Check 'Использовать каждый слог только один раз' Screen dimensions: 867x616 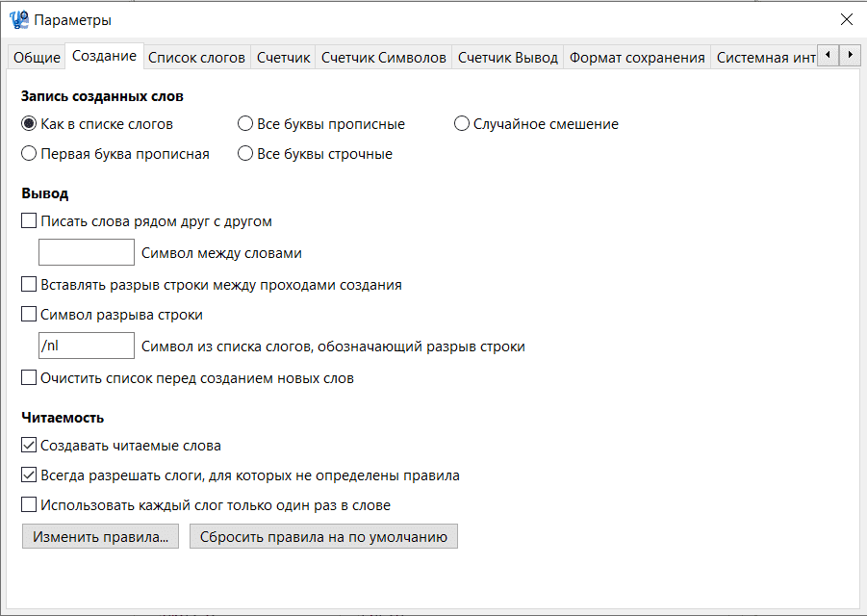30,504
